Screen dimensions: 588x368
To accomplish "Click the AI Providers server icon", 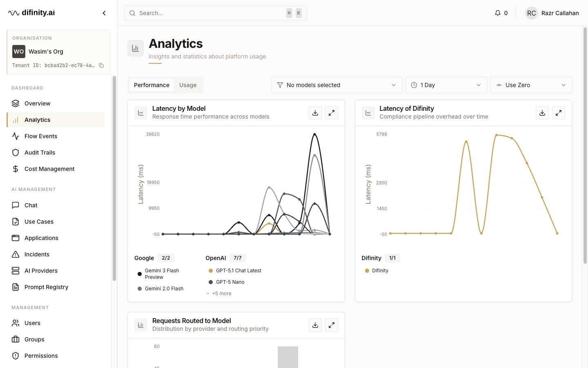I will [16, 271].
